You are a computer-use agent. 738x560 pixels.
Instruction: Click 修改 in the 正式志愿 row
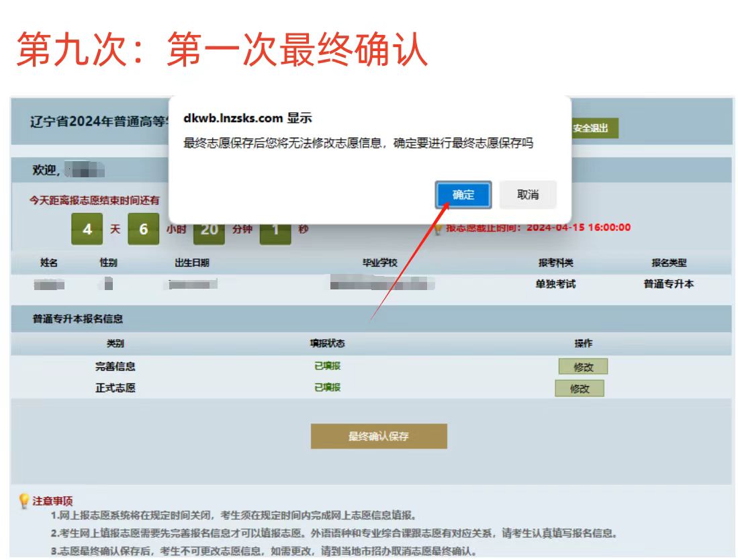(579, 389)
